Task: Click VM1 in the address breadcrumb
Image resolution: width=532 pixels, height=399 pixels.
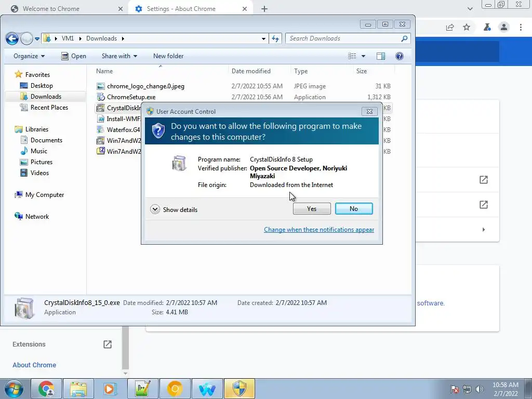Action: (68, 38)
